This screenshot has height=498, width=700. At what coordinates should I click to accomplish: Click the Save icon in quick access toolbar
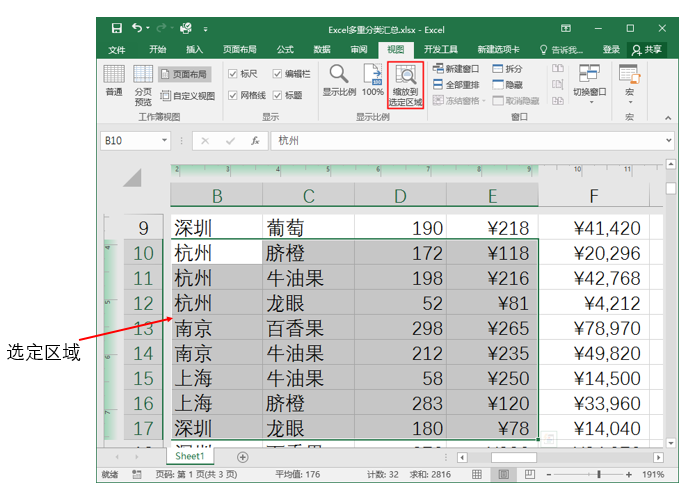pos(117,29)
